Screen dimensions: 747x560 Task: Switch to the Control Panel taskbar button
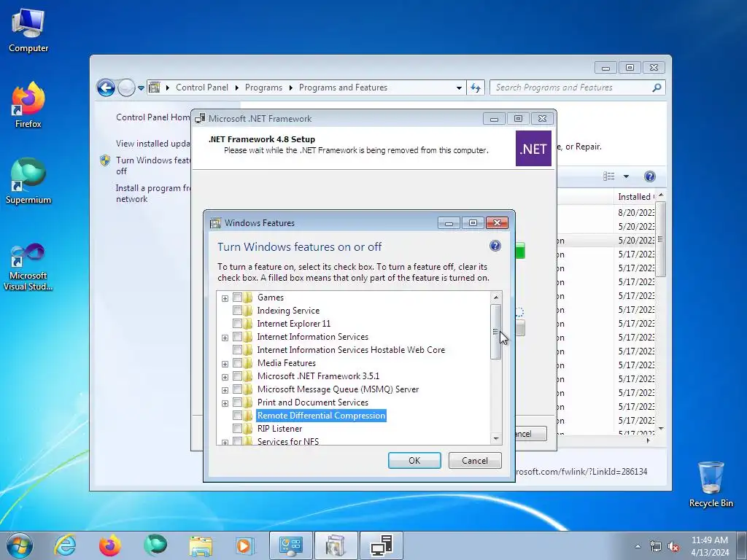coord(290,545)
